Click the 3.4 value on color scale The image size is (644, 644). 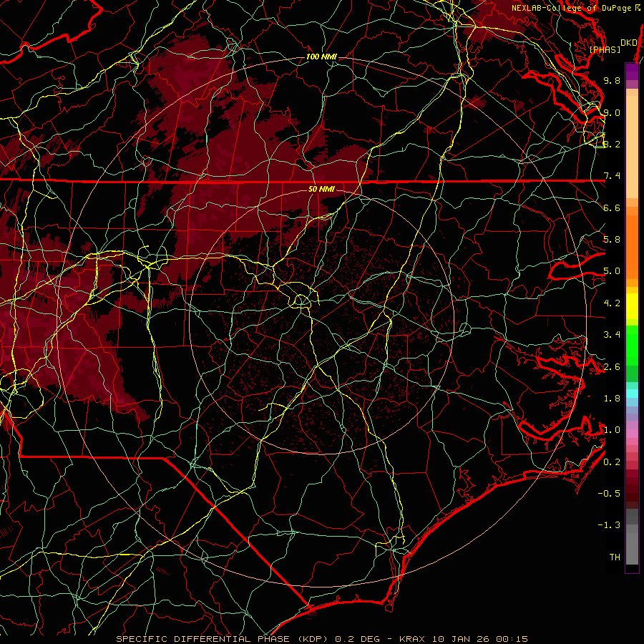[x=612, y=335]
